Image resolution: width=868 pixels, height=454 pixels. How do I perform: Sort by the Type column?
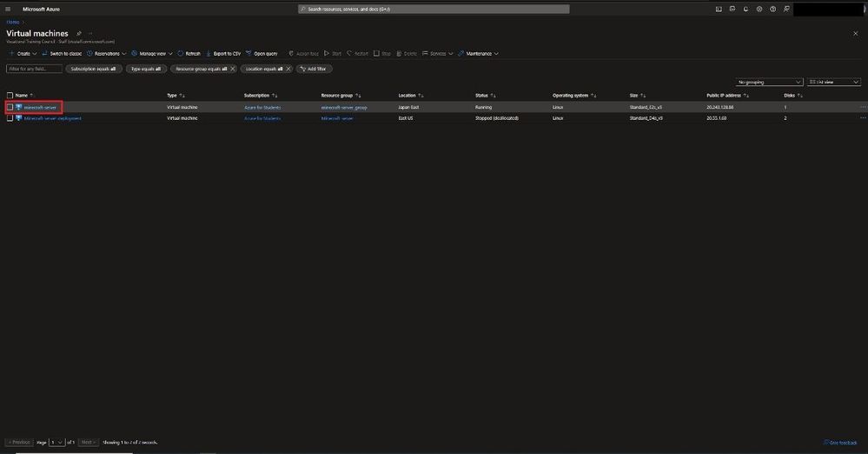(x=176, y=96)
